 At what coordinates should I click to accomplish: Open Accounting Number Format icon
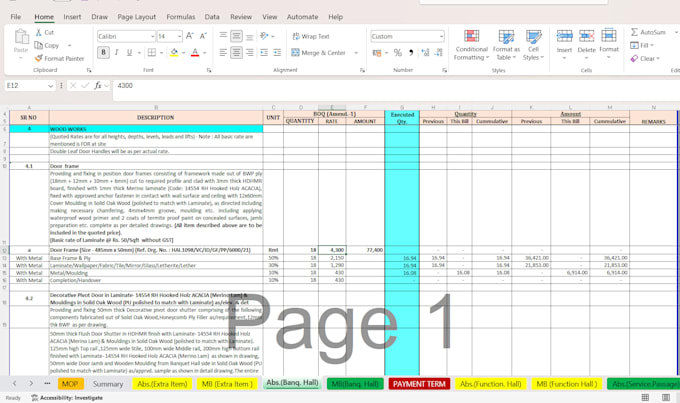point(376,52)
